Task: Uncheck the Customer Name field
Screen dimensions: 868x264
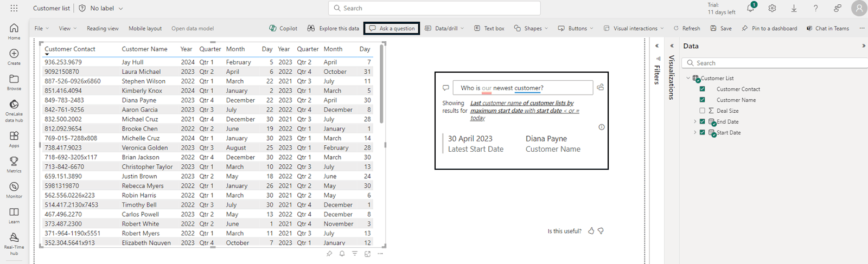Action: tap(703, 100)
